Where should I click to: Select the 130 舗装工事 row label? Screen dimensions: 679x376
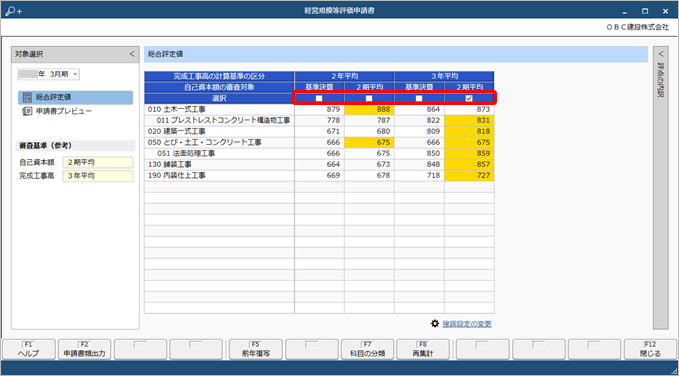click(x=170, y=165)
